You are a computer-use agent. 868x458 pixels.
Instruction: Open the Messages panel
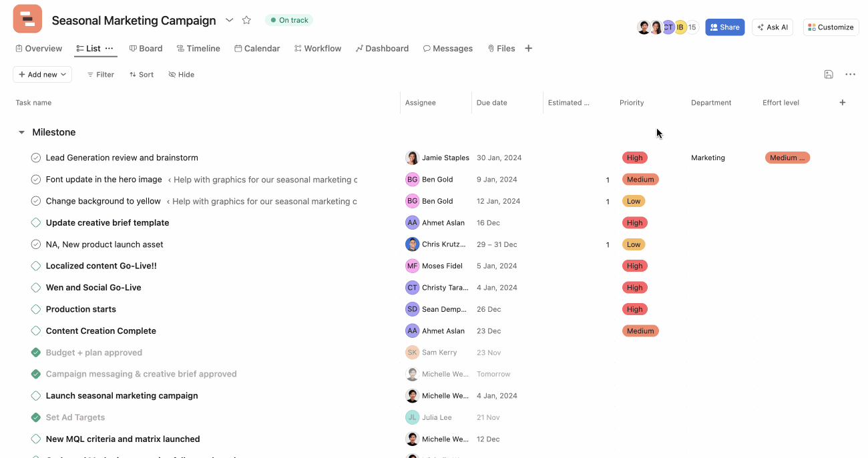coord(447,48)
